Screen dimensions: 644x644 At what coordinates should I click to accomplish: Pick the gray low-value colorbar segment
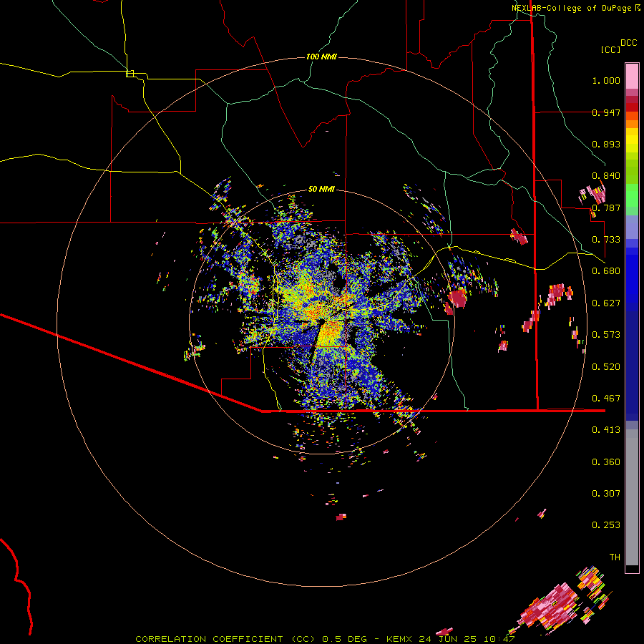click(x=632, y=497)
